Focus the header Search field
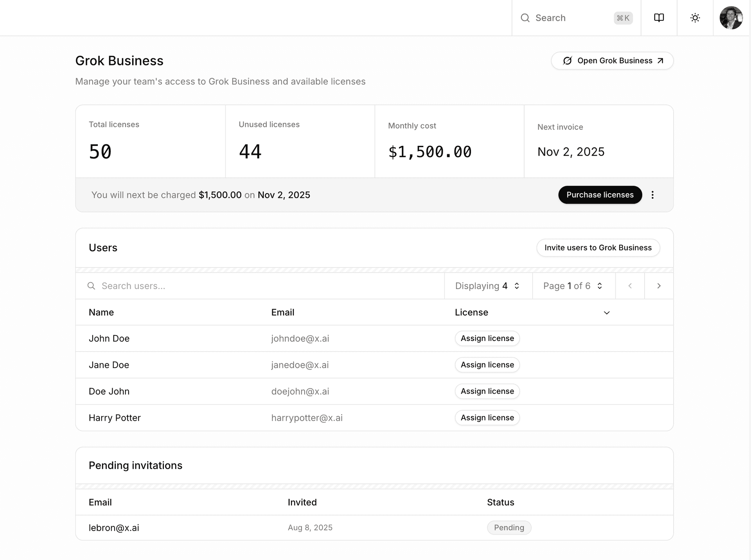This screenshot has height=560, width=751. [576, 18]
